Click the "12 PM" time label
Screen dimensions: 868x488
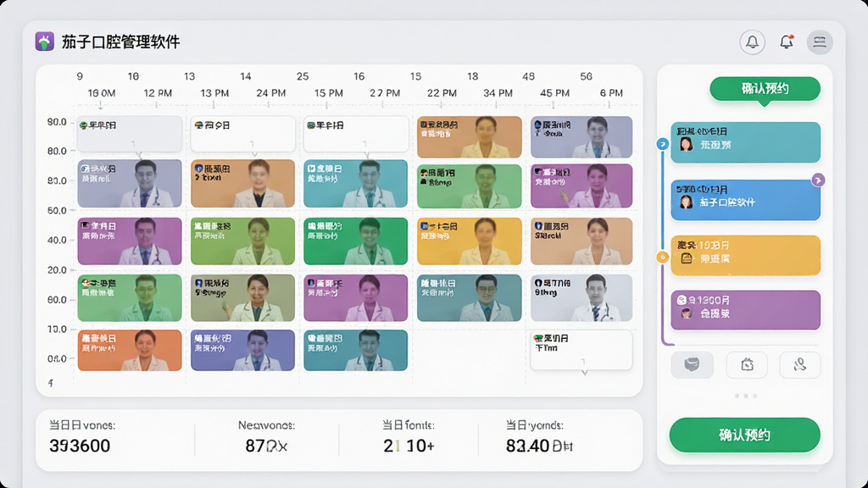pos(158,93)
